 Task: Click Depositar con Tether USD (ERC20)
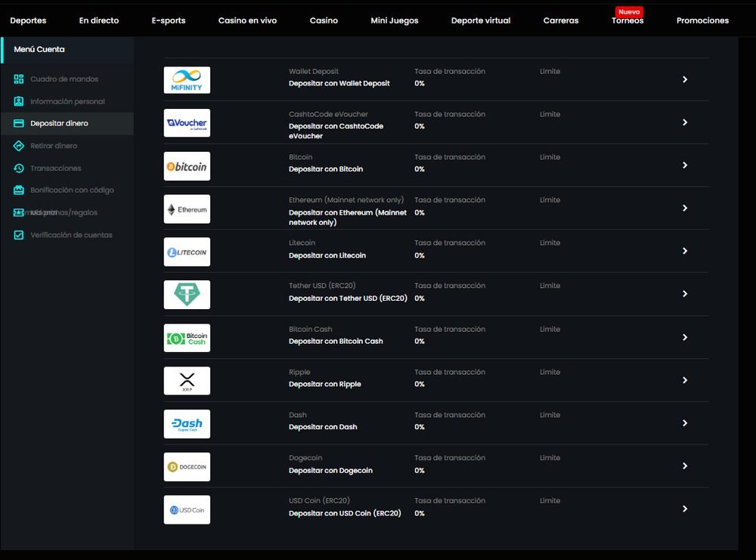[x=348, y=299]
